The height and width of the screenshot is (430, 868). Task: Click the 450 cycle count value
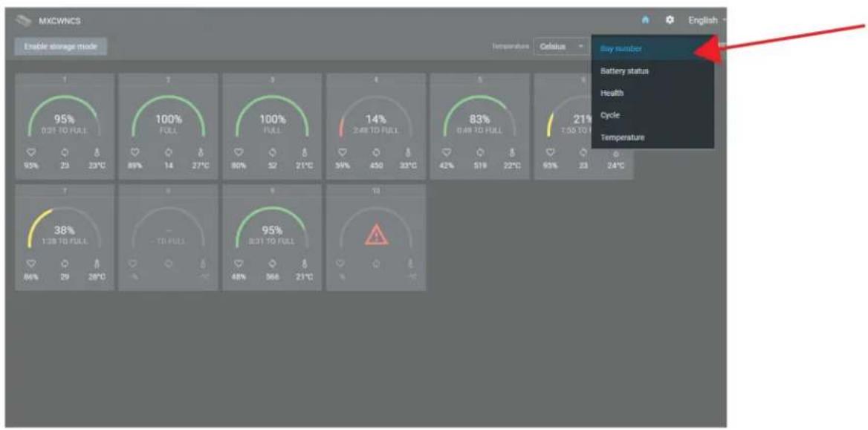pos(376,165)
